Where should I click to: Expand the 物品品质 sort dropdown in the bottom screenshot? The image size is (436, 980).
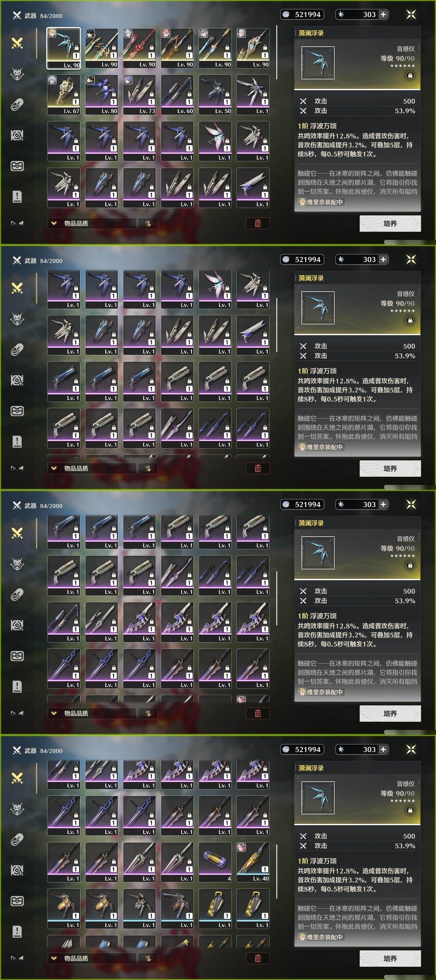tap(92, 958)
